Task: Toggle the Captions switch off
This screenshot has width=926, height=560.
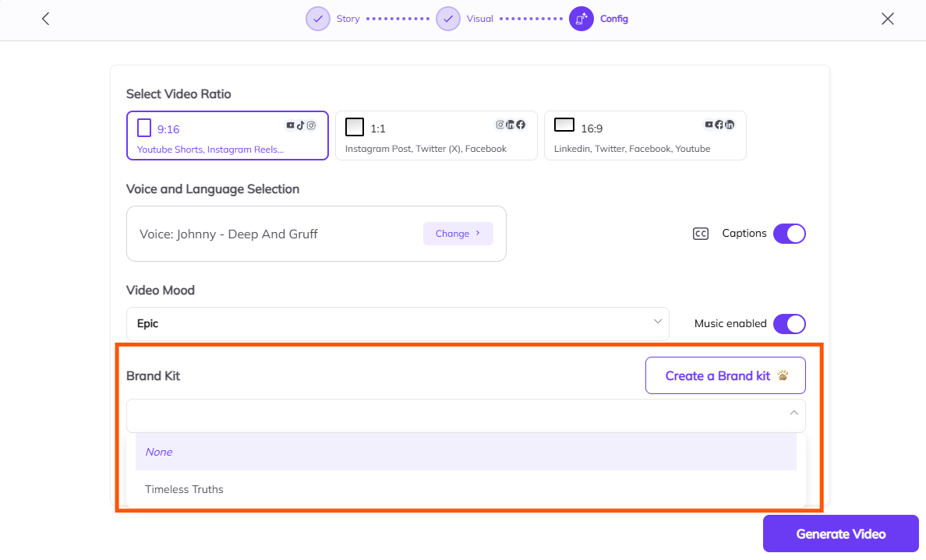Action: [x=789, y=234]
